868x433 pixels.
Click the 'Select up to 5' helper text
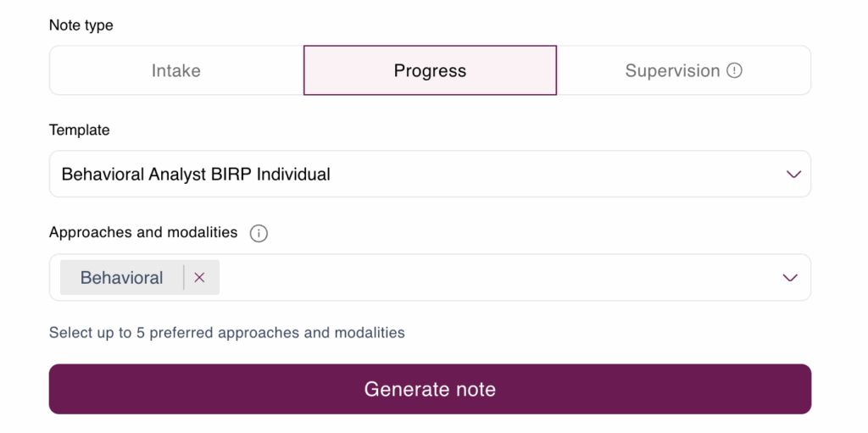[227, 332]
